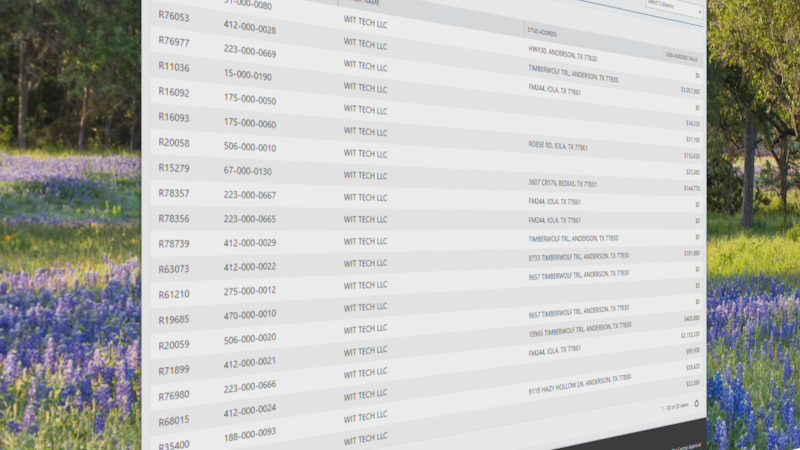
Task: Click geographic ID 470-000-0010
Action: (249, 315)
